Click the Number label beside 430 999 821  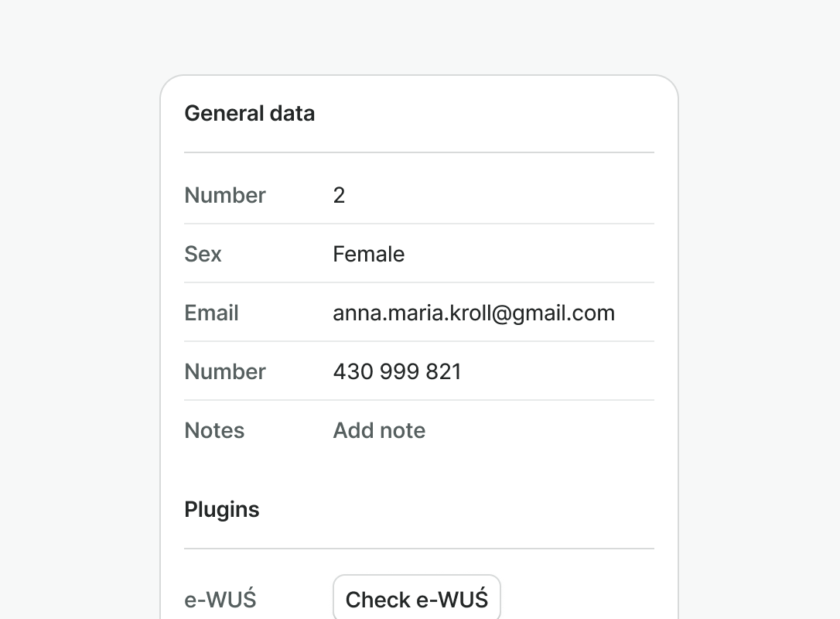224,371
